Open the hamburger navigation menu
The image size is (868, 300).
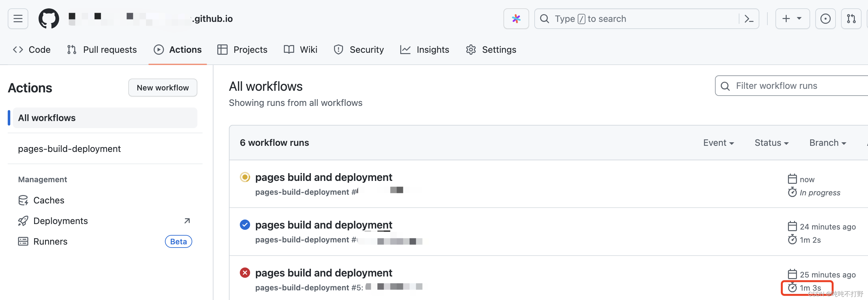pyautogui.click(x=18, y=19)
